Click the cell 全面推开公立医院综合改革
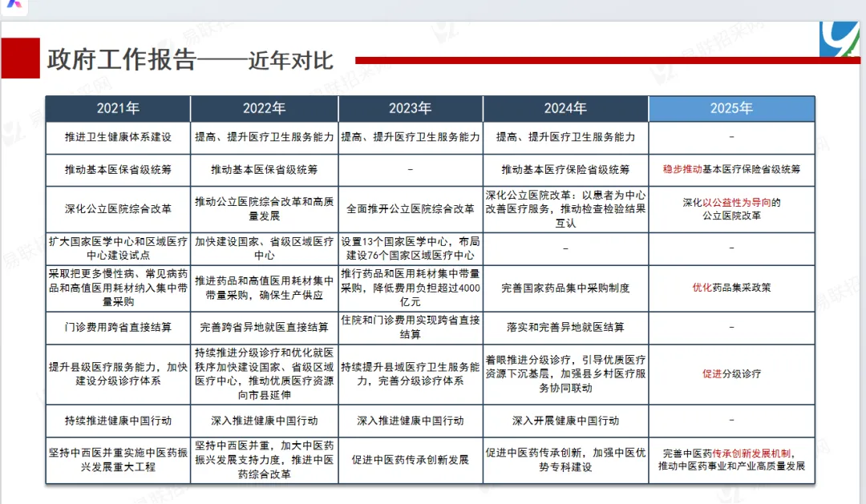Screen dimensions: 866x504 [410, 209]
